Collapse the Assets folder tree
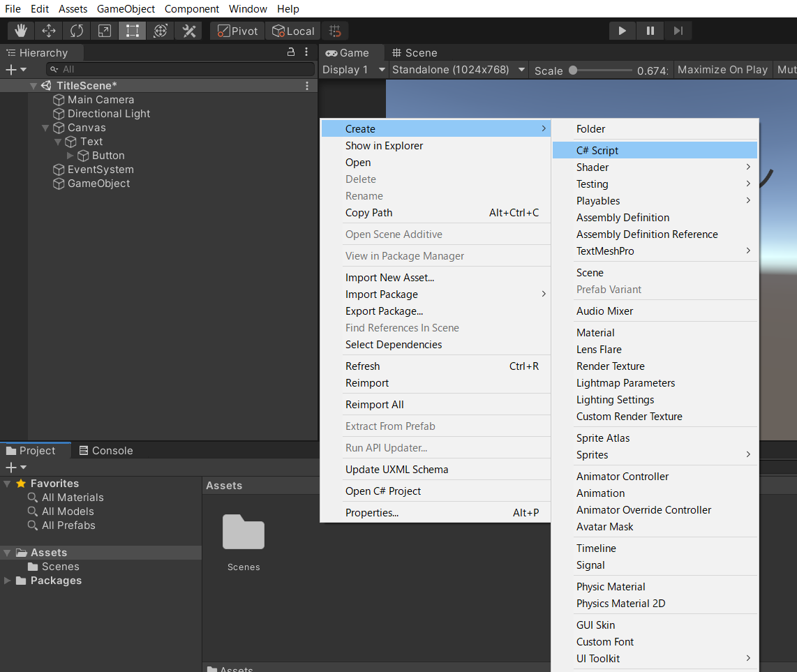 pos(7,553)
